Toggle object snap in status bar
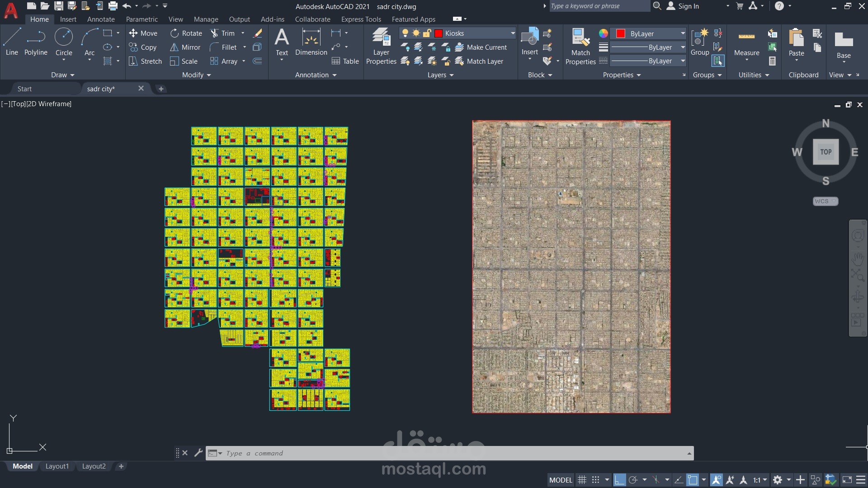This screenshot has width=868, height=488. pyautogui.click(x=693, y=480)
